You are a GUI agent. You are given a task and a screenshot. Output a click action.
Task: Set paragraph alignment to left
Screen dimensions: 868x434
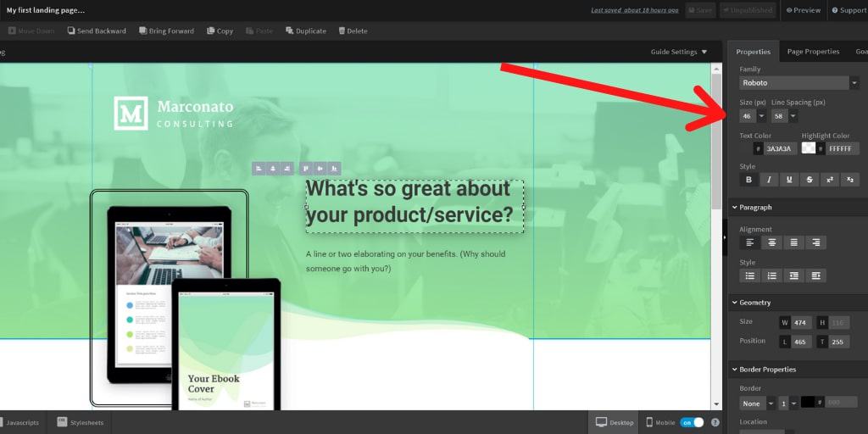click(750, 242)
